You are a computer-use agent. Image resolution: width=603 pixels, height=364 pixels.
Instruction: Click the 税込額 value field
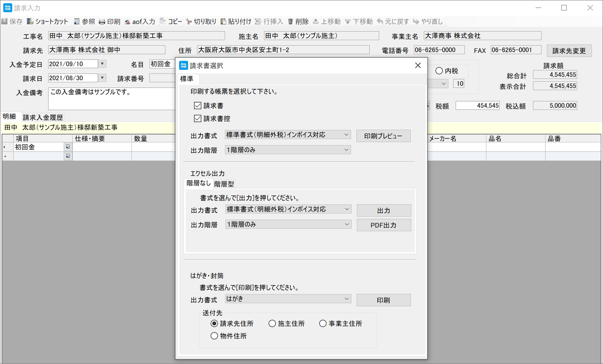pos(555,106)
